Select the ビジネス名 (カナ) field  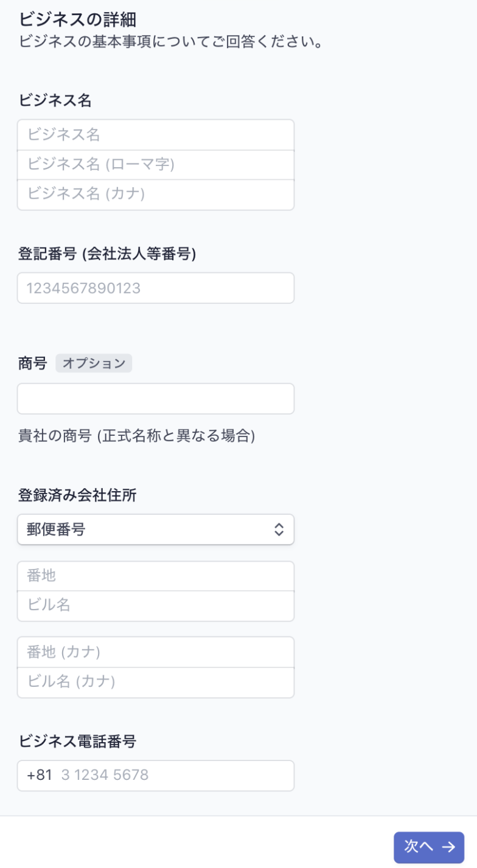(x=156, y=195)
